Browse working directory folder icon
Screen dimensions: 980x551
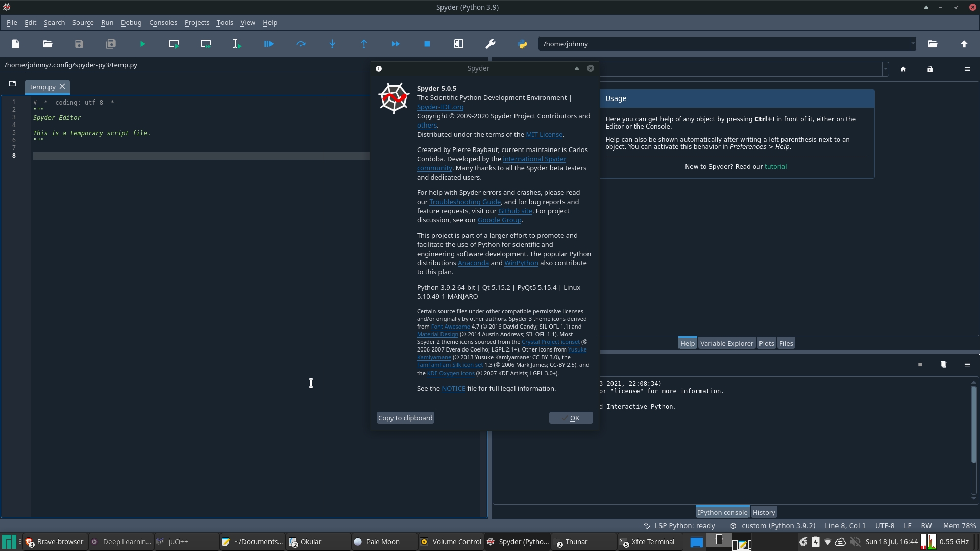pyautogui.click(x=933, y=44)
